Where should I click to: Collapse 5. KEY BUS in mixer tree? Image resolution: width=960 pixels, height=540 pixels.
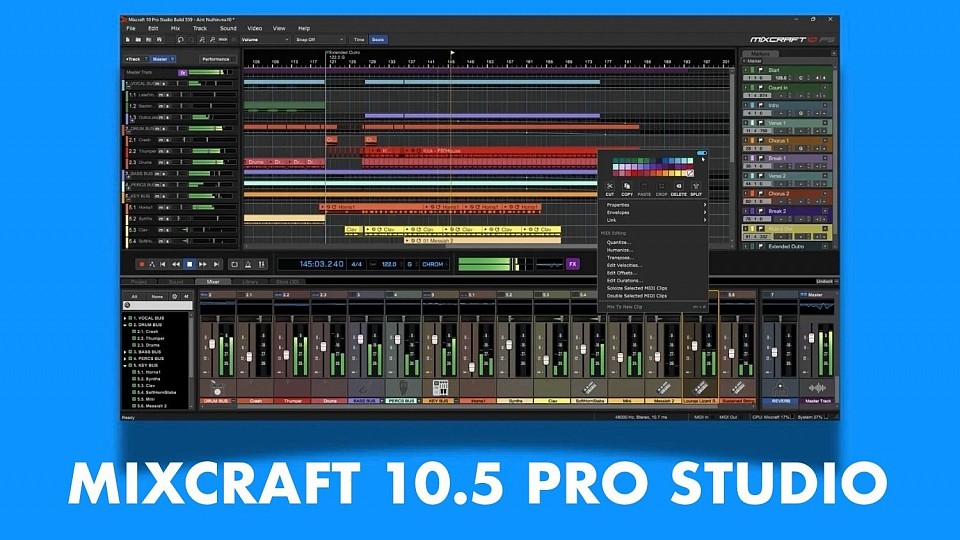[126, 366]
